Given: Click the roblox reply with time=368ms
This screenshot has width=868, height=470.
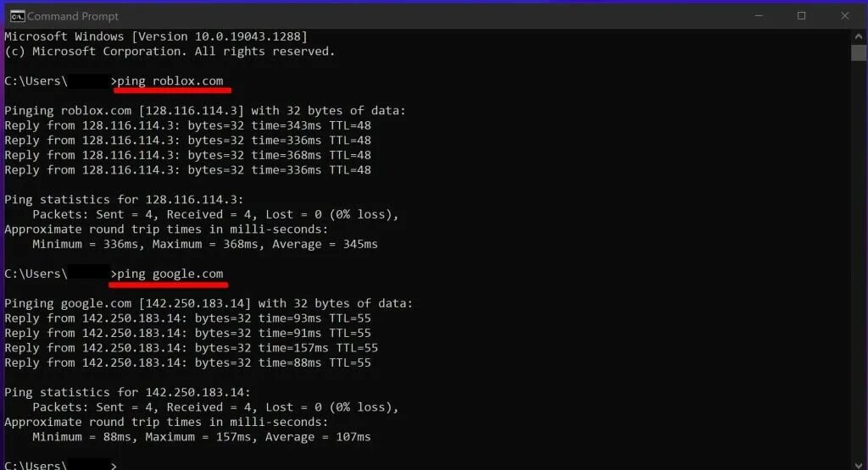Looking at the screenshot, I should click(x=187, y=155).
